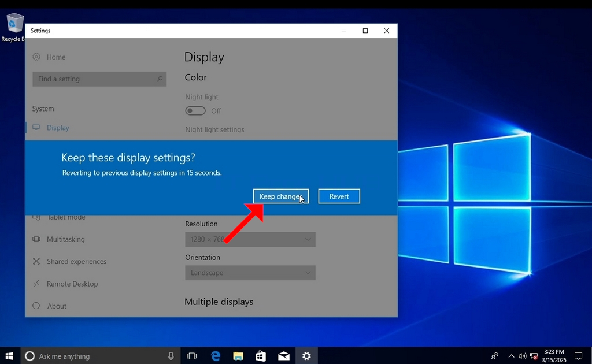Click the Settings gear taskbar icon
Screen dimensions: 592x364
[x=306, y=356]
